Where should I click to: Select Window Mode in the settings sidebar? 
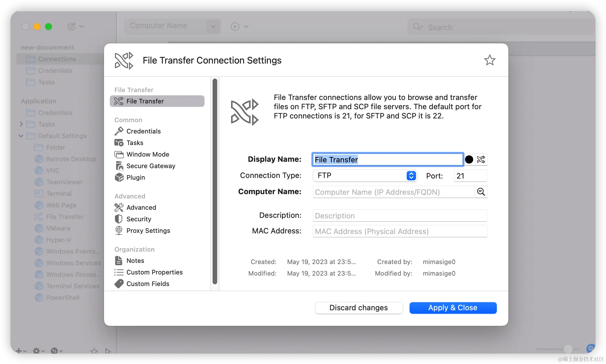click(147, 154)
